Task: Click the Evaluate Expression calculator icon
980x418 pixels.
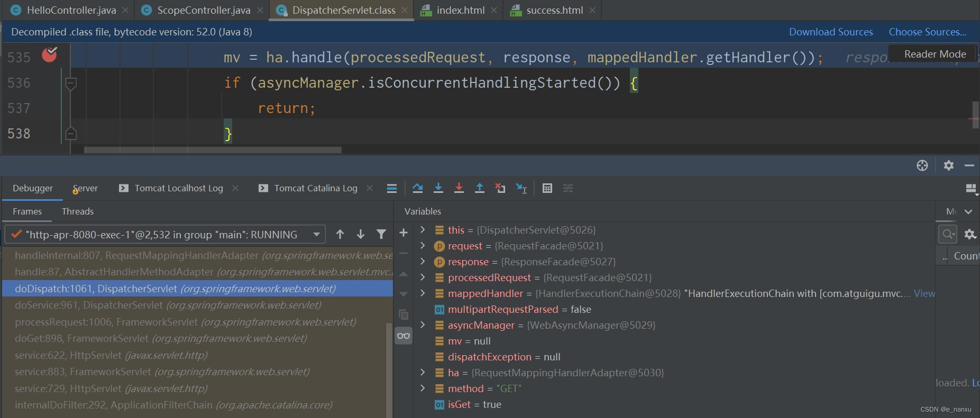Action: [547, 188]
